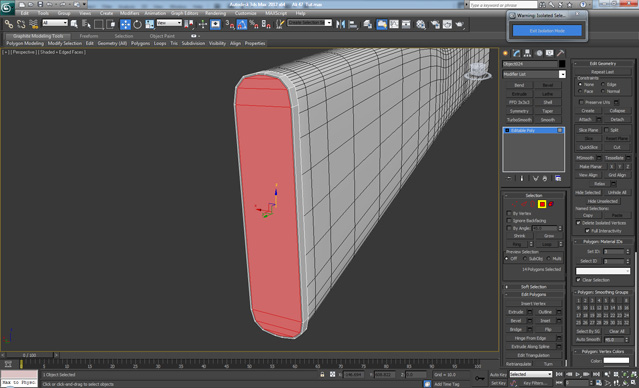Switch to the Object Paint ribbon tab
The height and width of the screenshot is (388, 639).
pos(162,36)
